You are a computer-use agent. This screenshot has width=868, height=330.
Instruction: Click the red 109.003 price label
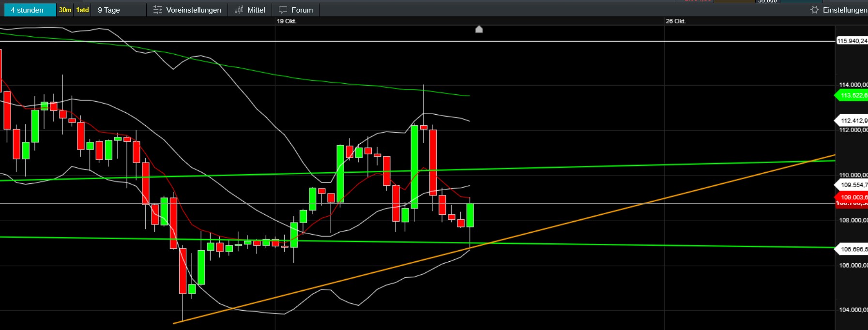[853, 197]
